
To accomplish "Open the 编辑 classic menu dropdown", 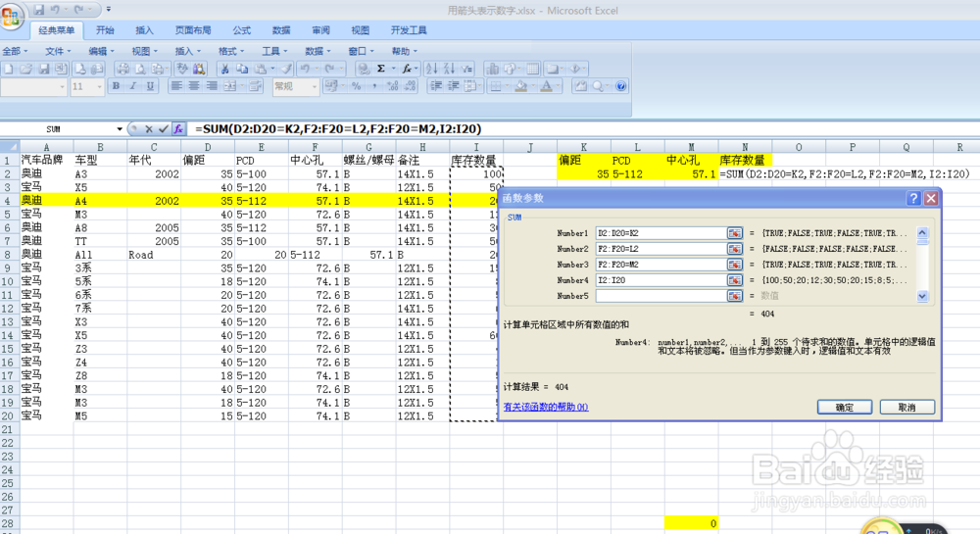I will pyautogui.click(x=101, y=51).
